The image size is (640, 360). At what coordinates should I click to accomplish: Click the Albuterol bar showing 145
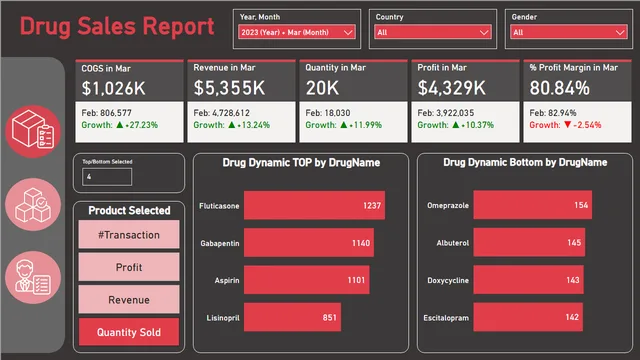(x=529, y=242)
